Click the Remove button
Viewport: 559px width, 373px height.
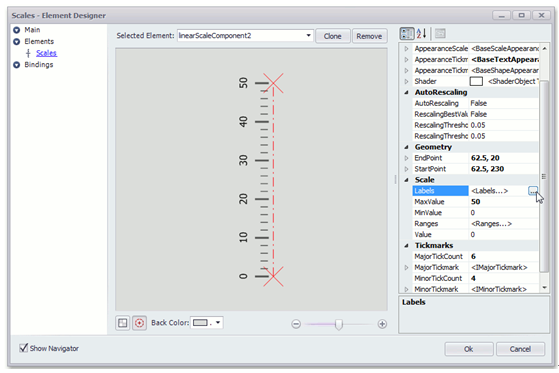pos(369,36)
